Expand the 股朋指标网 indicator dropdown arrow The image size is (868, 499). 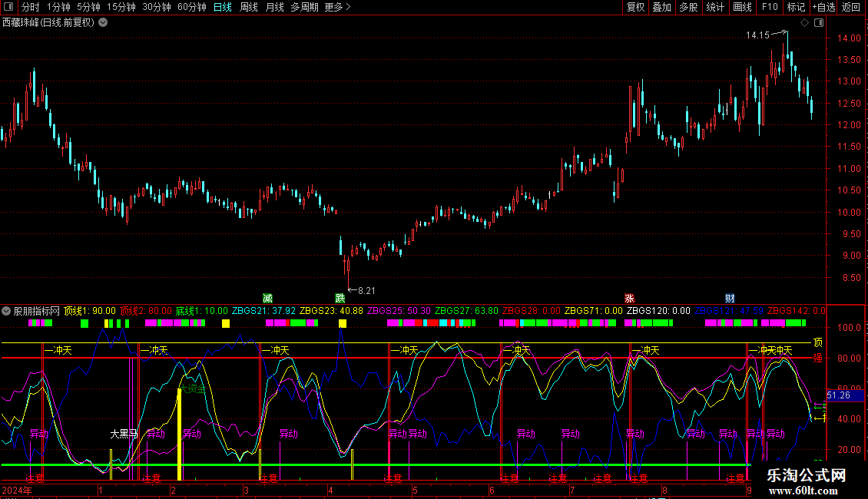click(6, 311)
